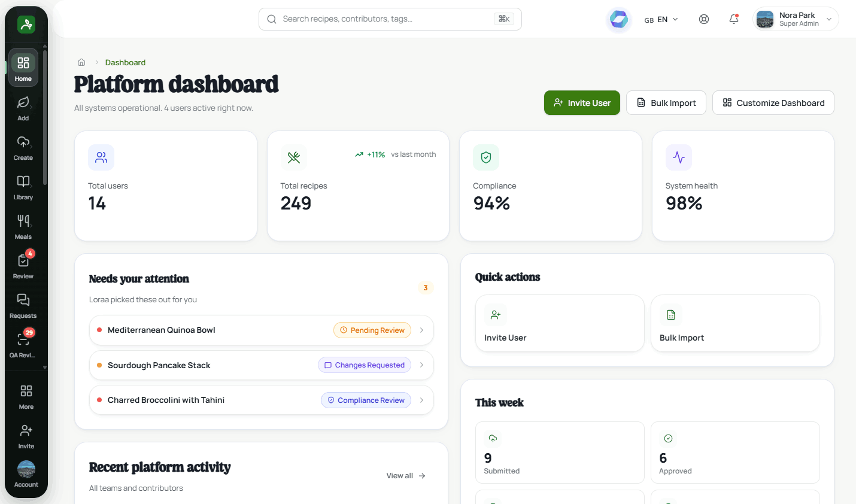Click the Submitted upload icon

[493, 439]
